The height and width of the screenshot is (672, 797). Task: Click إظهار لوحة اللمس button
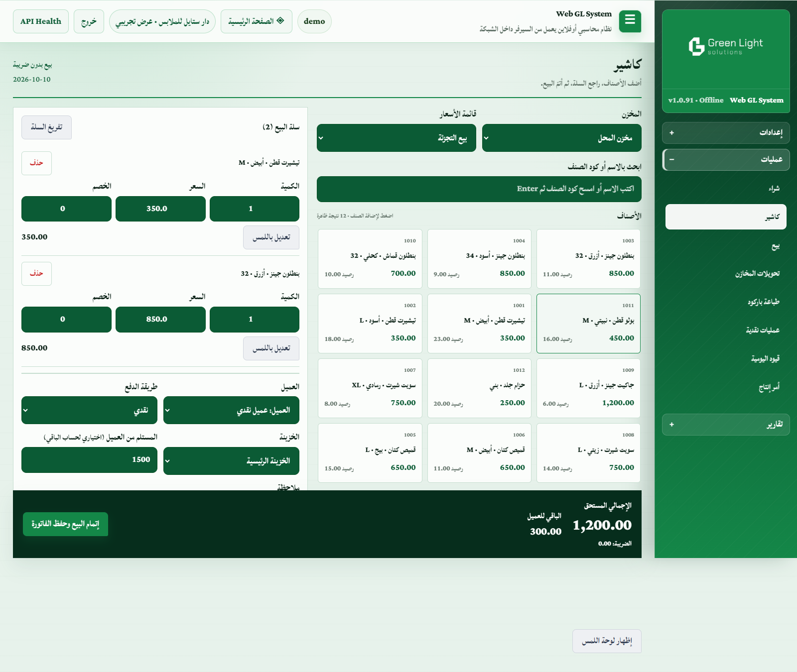(607, 641)
